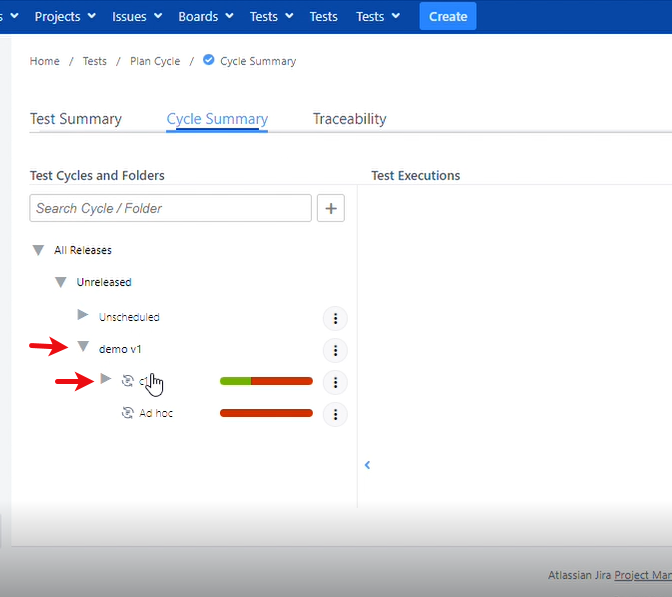Switch to the Test Summary tab
672x597 pixels.
click(x=76, y=119)
